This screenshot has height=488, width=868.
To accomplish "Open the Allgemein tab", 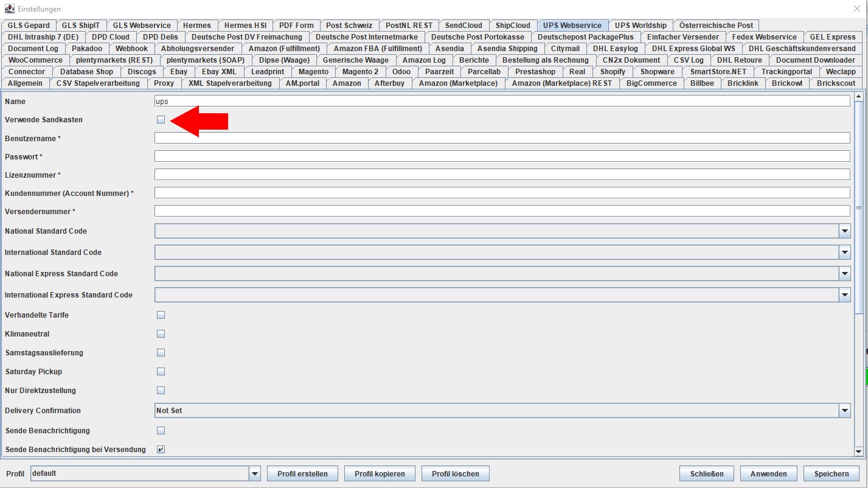I will 25,83.
